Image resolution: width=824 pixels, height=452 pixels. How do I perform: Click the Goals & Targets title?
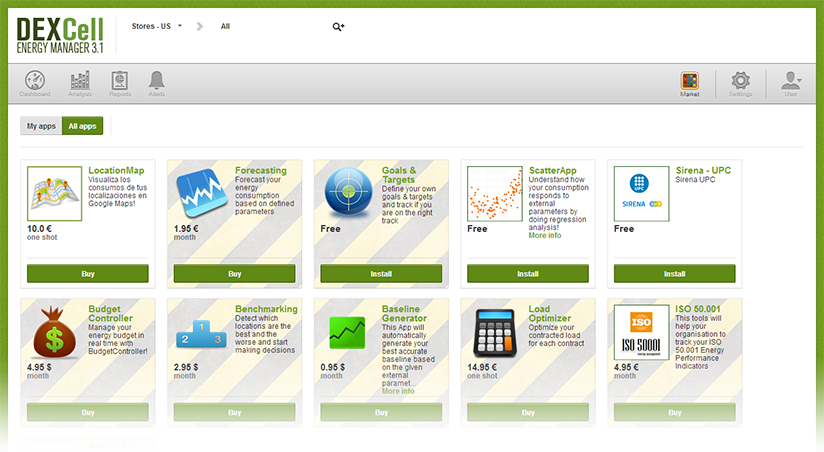[x=399, y=175]
